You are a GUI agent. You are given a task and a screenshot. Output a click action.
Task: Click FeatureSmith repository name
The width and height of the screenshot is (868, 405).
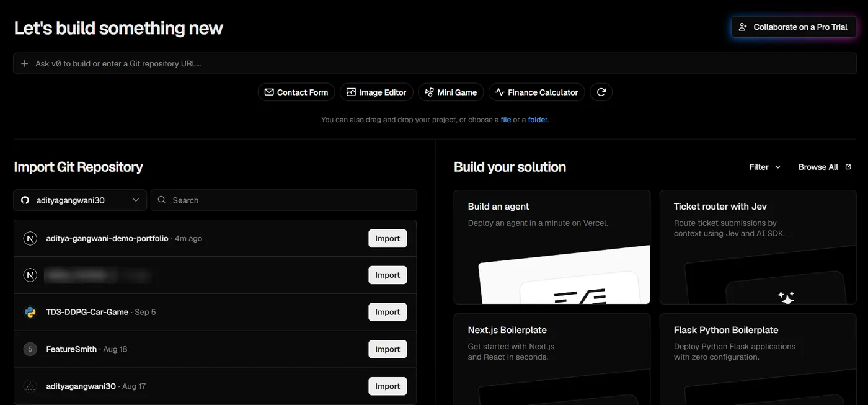[71, 349]
